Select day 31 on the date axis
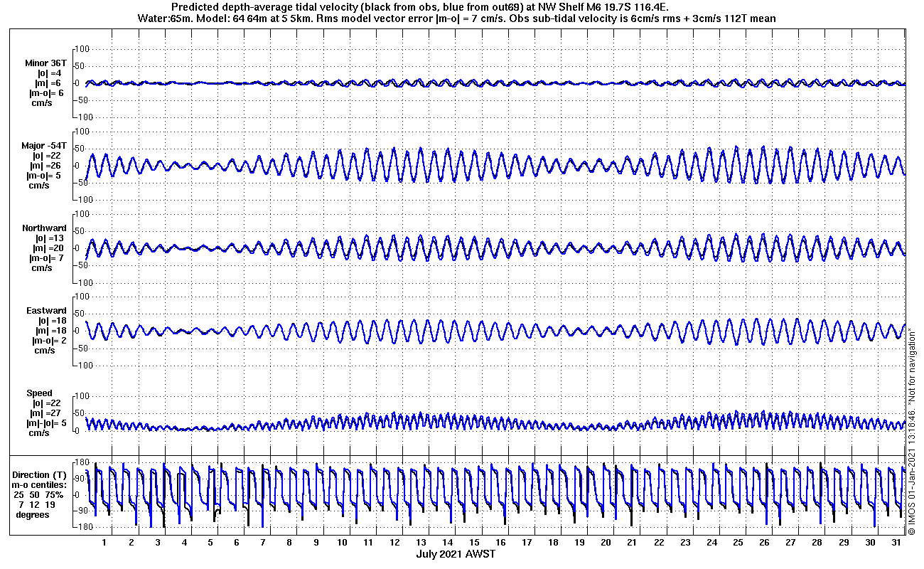This screenshot has height=569, width=924. [896, 543]
